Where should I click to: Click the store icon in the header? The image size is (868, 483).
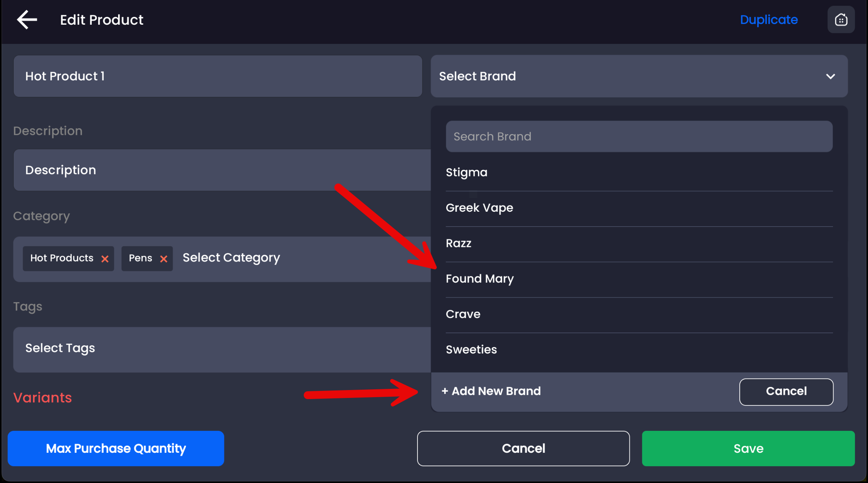point(841,20)
